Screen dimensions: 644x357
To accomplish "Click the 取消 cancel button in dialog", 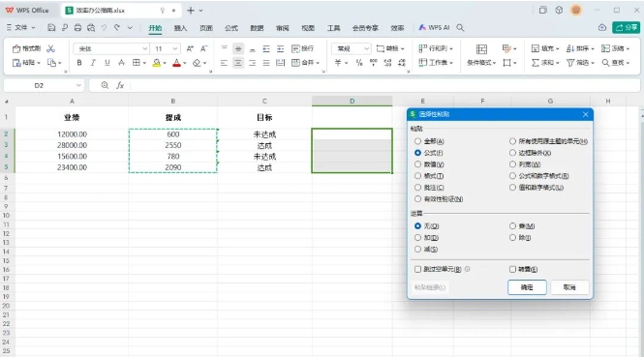I will point(569,287).
